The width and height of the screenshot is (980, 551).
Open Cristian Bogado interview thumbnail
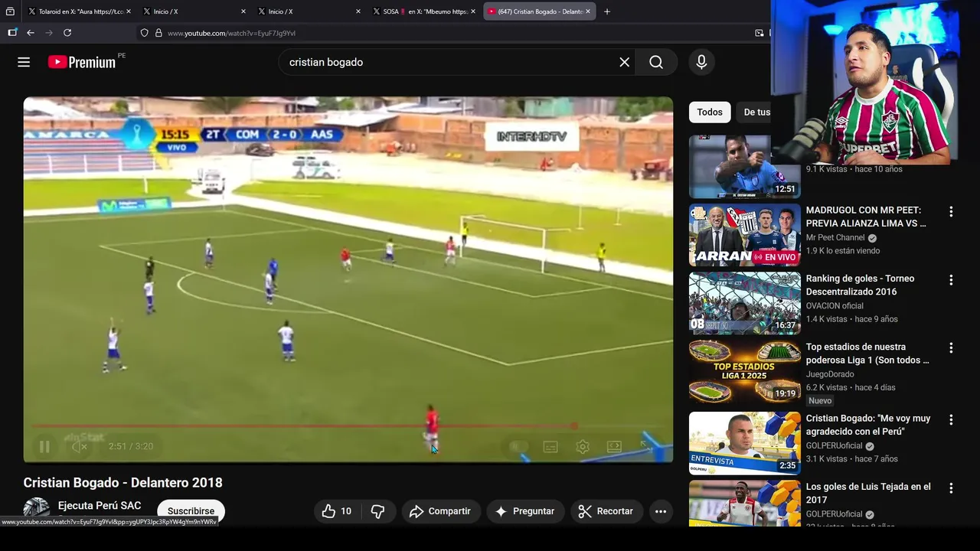[745, 443]
